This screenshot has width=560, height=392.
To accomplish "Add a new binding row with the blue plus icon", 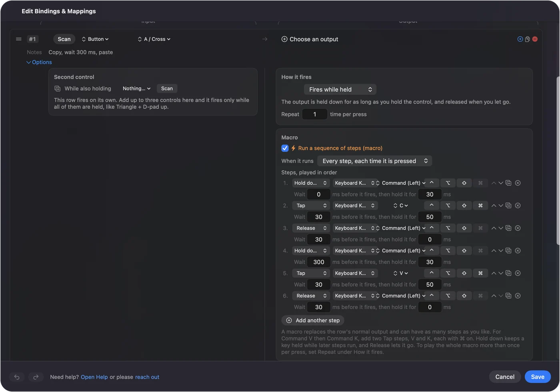I will [520, 39].
